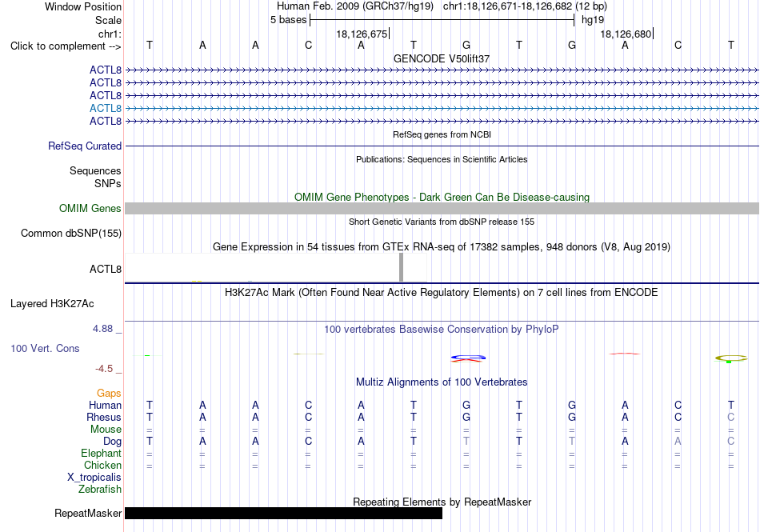The height and width of the screenshot is (532, 760).
Task: Open 'Multiz Alignments of 100 Vertebrates' title
Action: click(x=442, y=382)
